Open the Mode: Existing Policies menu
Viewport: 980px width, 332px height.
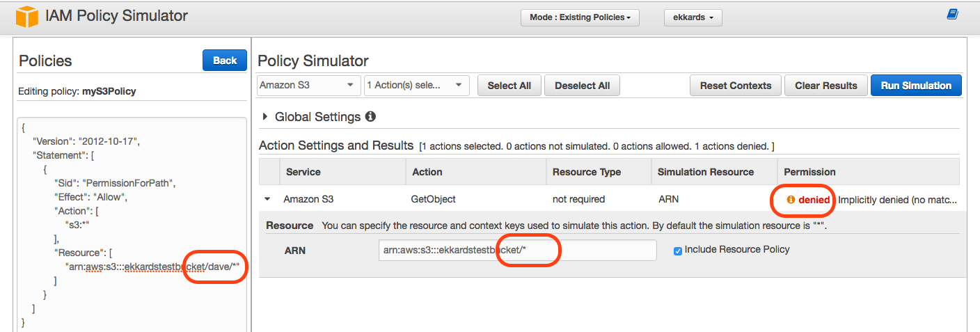tap(580, 17)
